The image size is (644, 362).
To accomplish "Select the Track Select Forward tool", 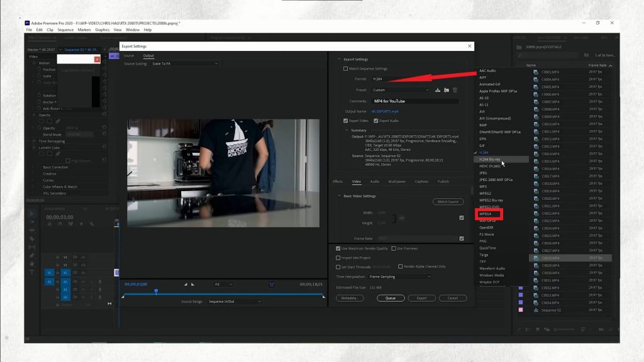I will (31, 222).
